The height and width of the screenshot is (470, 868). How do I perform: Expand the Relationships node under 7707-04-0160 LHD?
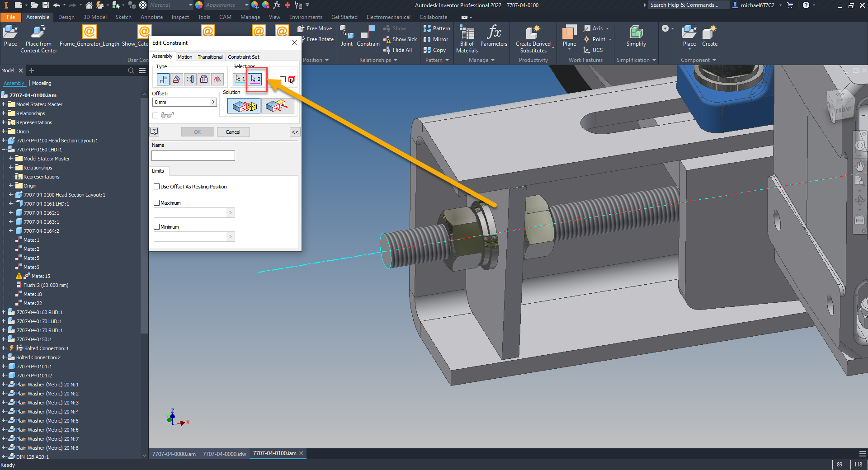coord(11,167)
